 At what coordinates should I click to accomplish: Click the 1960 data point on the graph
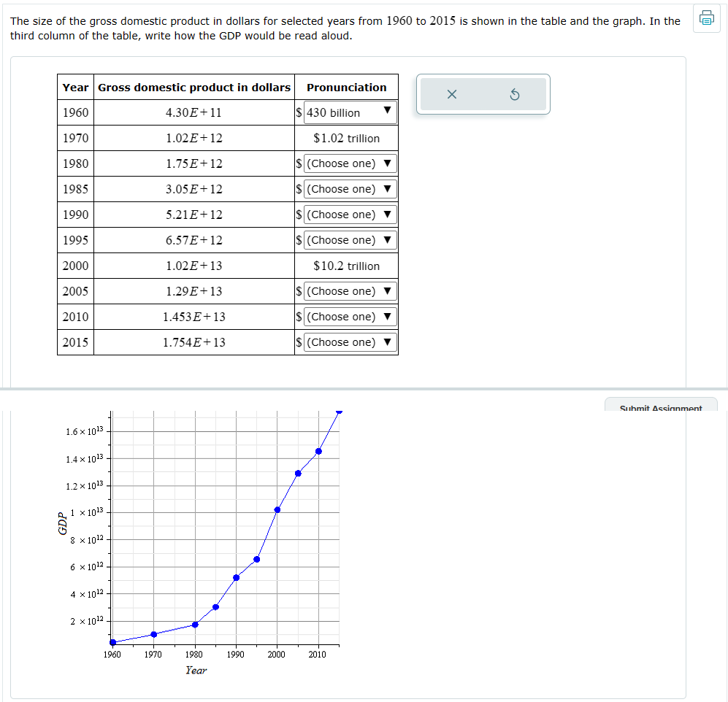[x=113, y=642]
